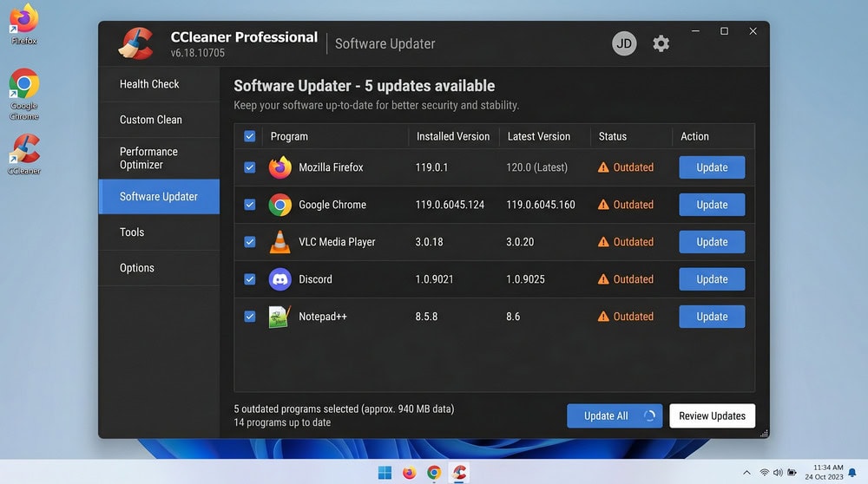Click the warning icon in Notepad++ row

(x=603, y=317)
